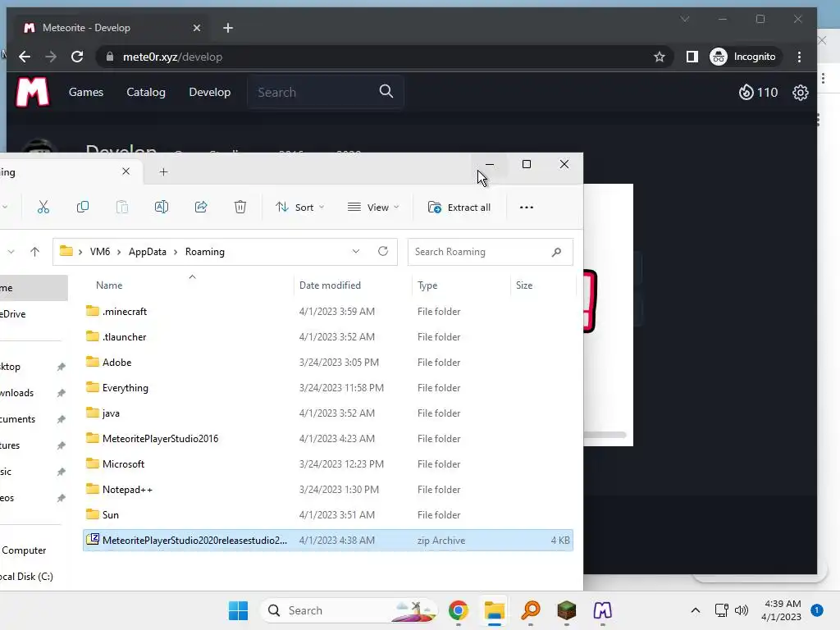Refresh the Roaming folder view
The height and width of the screenshot is (630, 840).
(x=383, y=251)
